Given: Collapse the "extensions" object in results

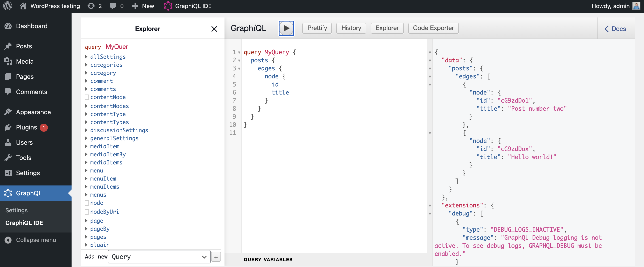Looking at the screenshot, I should pyautogui.click(x=430, y=206).
